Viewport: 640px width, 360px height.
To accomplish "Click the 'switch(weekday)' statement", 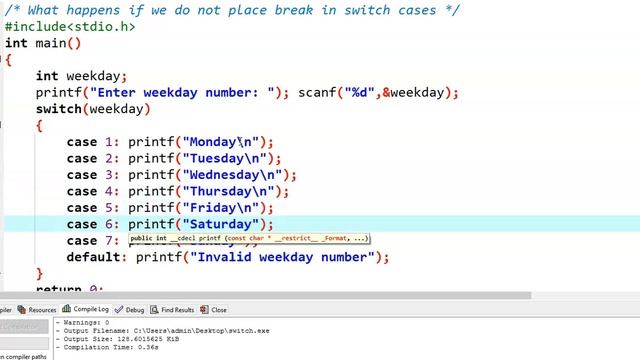I will [x=93, y=109].
